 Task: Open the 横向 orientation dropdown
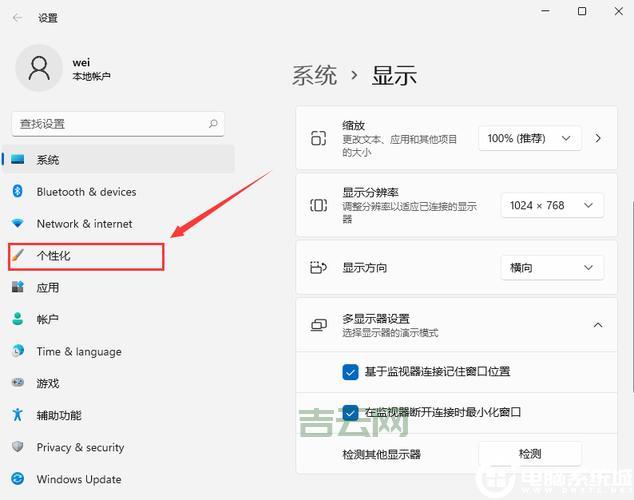(x=552, y=267)
